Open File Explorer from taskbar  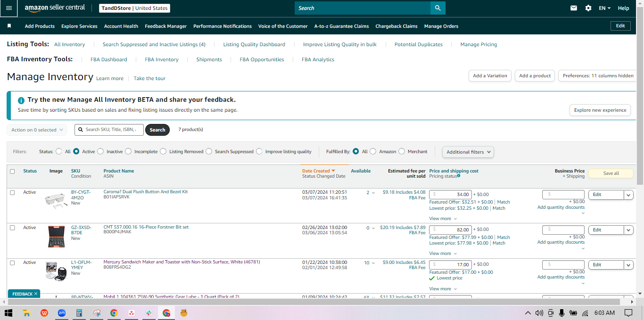27,313
